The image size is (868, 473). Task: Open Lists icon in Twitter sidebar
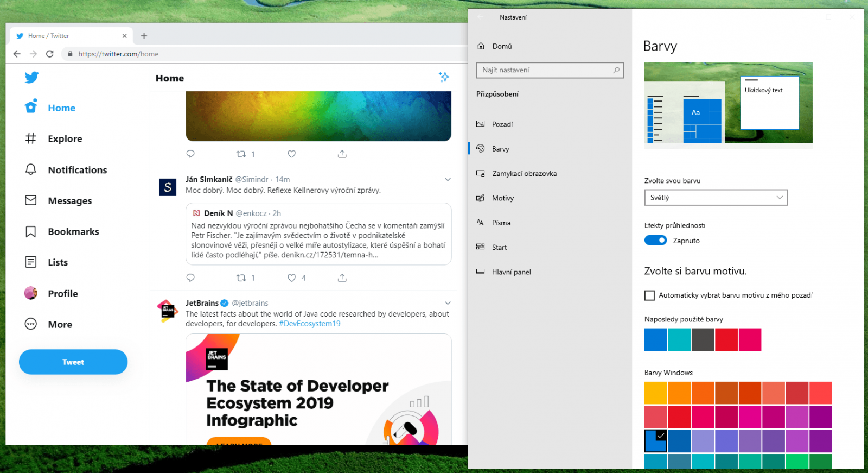point(31,262)
